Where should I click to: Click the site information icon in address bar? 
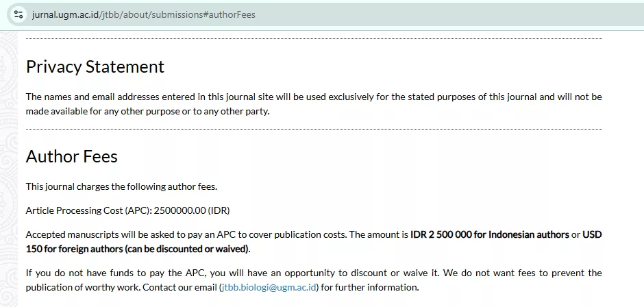[x=18, y=14]
